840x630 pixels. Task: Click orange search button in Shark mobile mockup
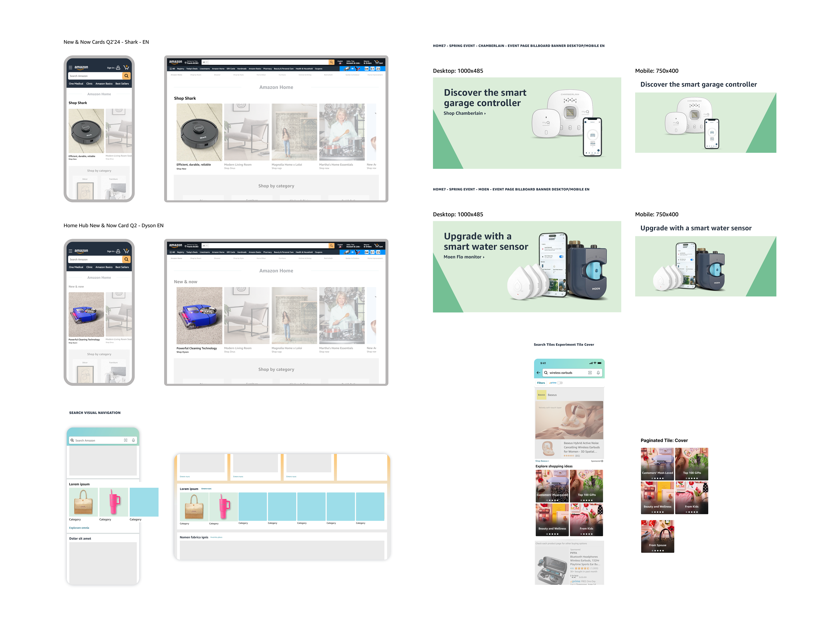[x=126, y=76]
